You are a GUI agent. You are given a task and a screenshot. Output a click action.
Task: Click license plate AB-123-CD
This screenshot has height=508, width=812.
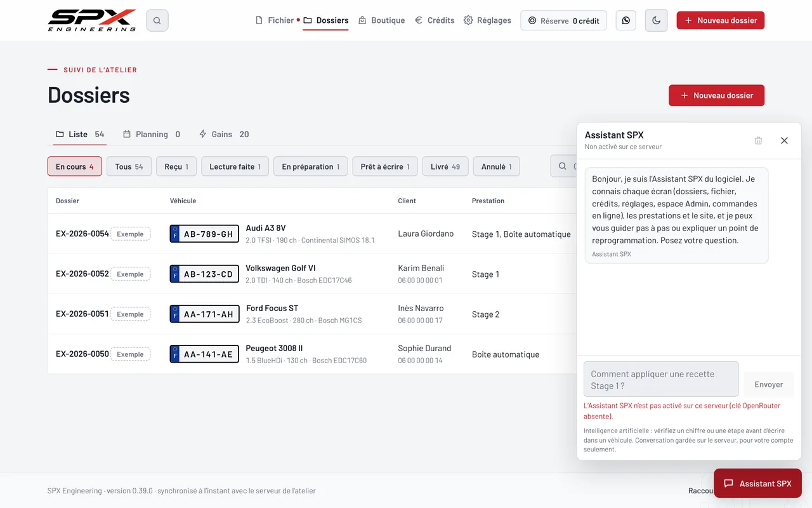coord(204,274)
